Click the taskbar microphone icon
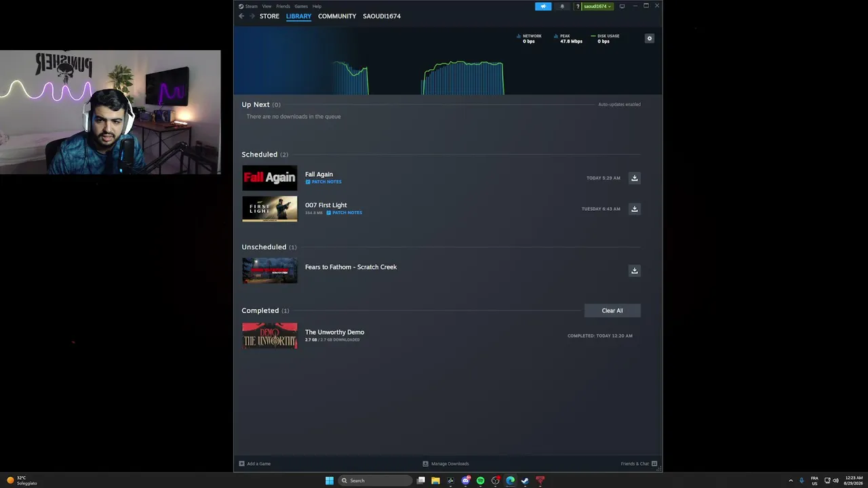The height and width of the screenshot is (488, 868). coord(802,481)
